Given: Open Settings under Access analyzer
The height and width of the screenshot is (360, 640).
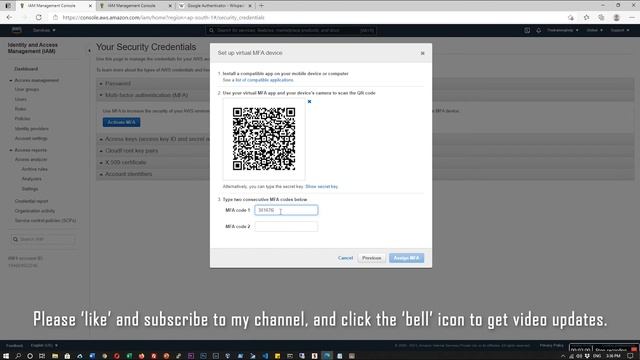Looking at the screenshot, I should pos(30,189).
